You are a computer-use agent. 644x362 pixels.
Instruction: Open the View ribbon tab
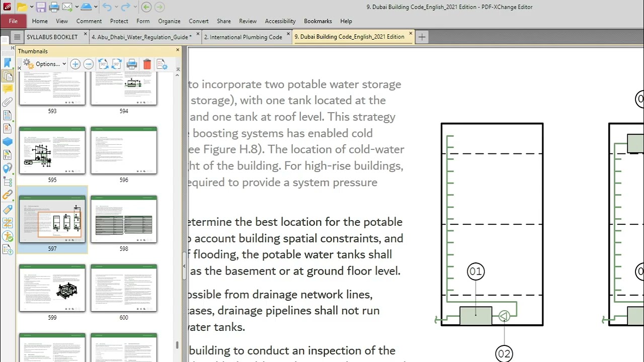click(x=62, y=21)
